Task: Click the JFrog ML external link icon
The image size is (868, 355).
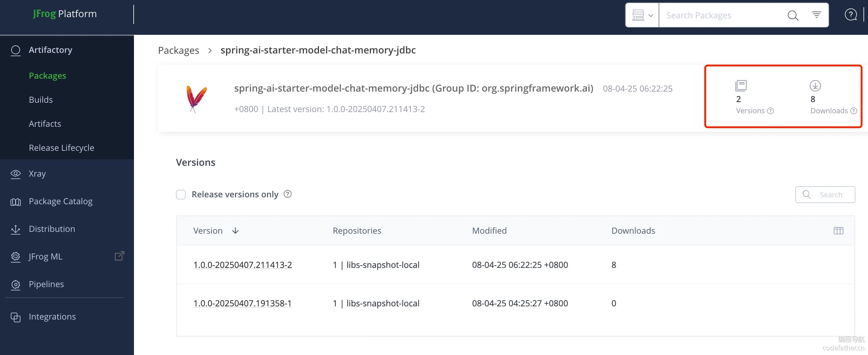Action: 119,256
